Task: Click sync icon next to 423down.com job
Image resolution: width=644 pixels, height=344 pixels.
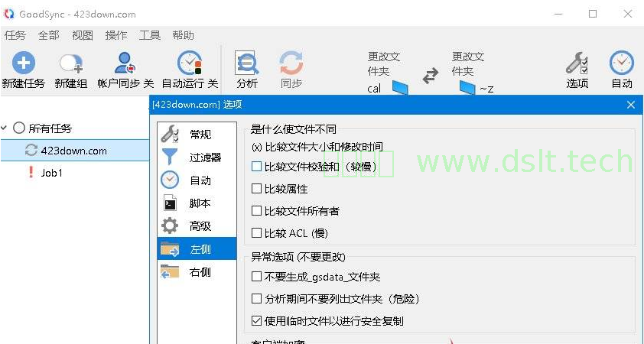Action: pos(31,151)
